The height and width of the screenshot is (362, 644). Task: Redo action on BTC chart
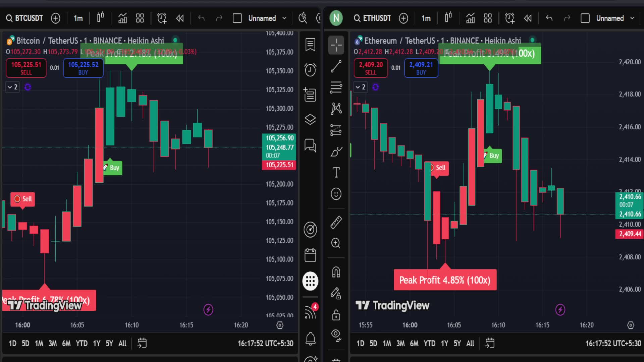219,18
